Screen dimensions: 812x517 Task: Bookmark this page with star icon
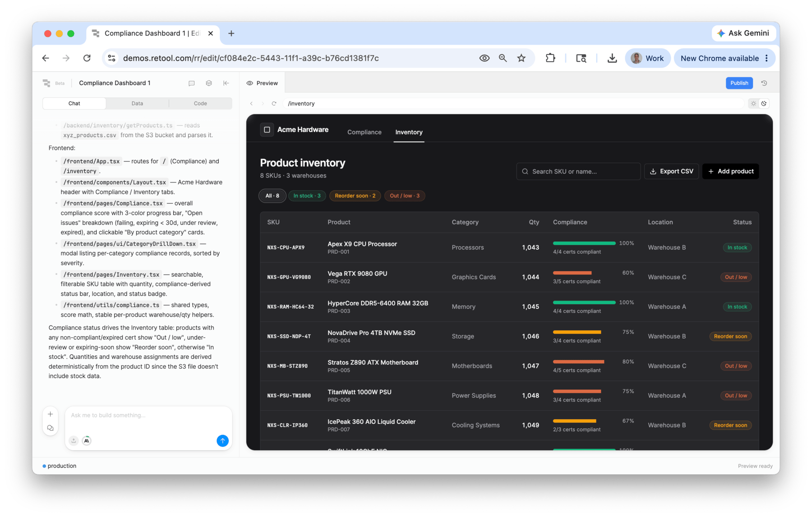click(521, 58)
